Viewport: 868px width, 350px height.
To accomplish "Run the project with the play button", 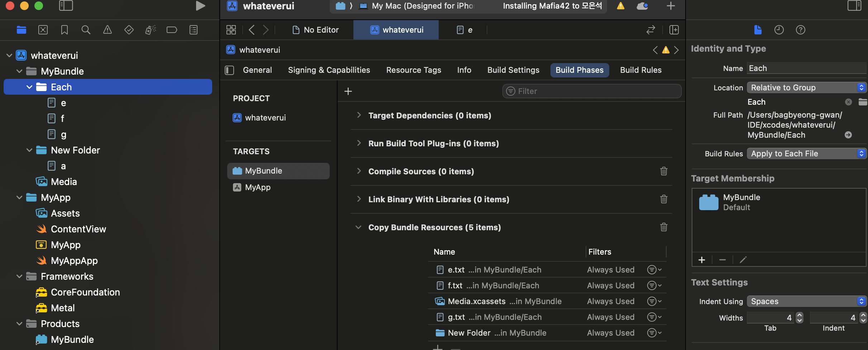I will tap(200, 6).
